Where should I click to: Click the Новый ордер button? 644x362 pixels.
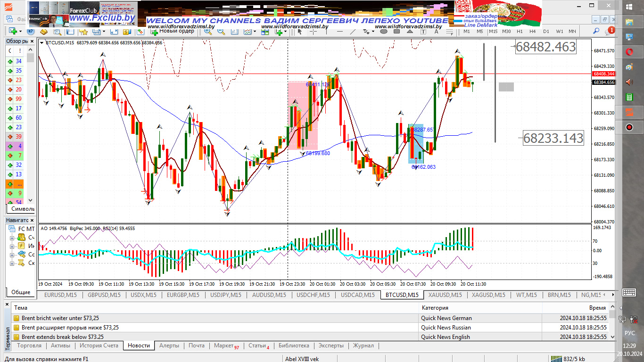click(x=172, y=31)
